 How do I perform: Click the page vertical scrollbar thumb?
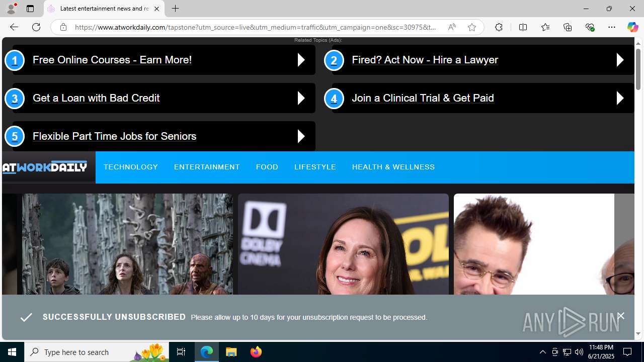pos(638,69)
